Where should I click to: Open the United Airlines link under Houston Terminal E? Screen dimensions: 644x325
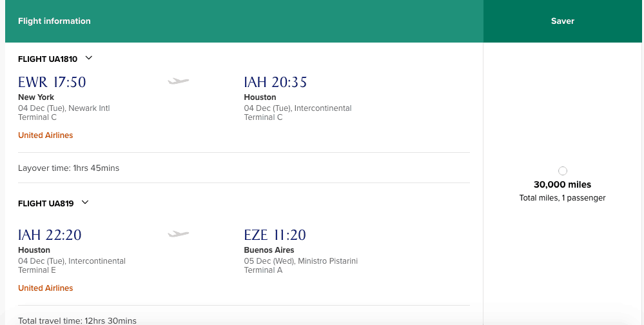point(46,288)
